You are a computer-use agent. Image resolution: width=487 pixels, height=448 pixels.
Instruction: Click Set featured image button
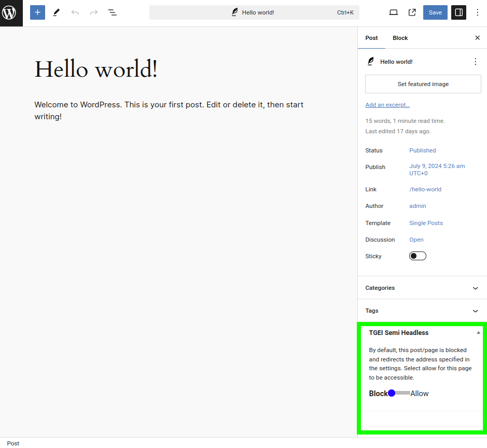423,84
